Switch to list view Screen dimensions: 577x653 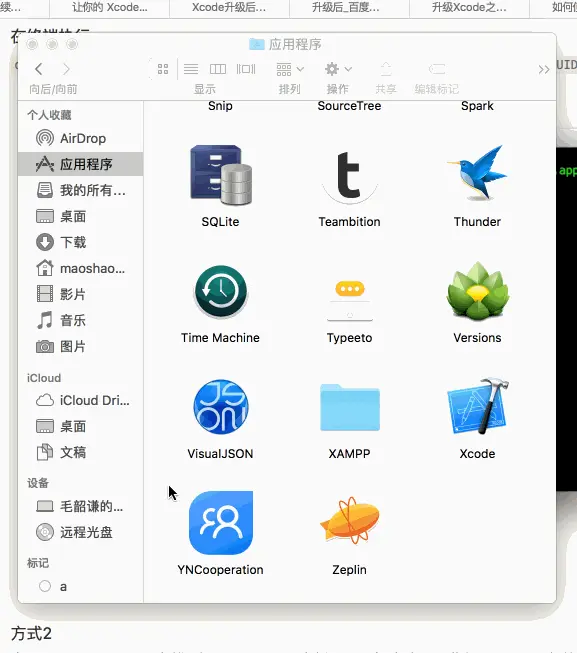[x=191, y=69]
